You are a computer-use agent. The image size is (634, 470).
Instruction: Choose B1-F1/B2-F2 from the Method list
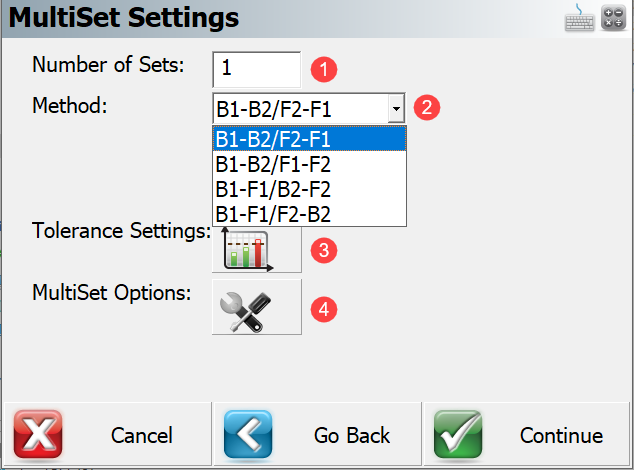click(x=309, y=189)
